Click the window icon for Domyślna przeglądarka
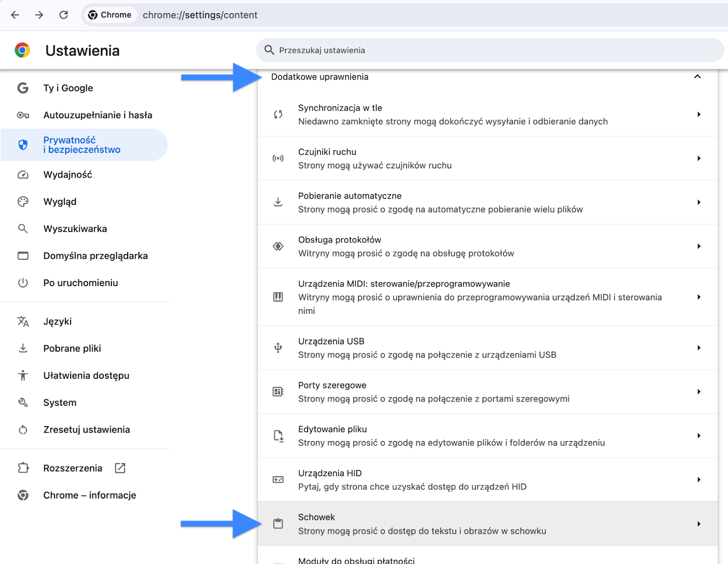Screen dimensions: 728x564 pos(23,256)
